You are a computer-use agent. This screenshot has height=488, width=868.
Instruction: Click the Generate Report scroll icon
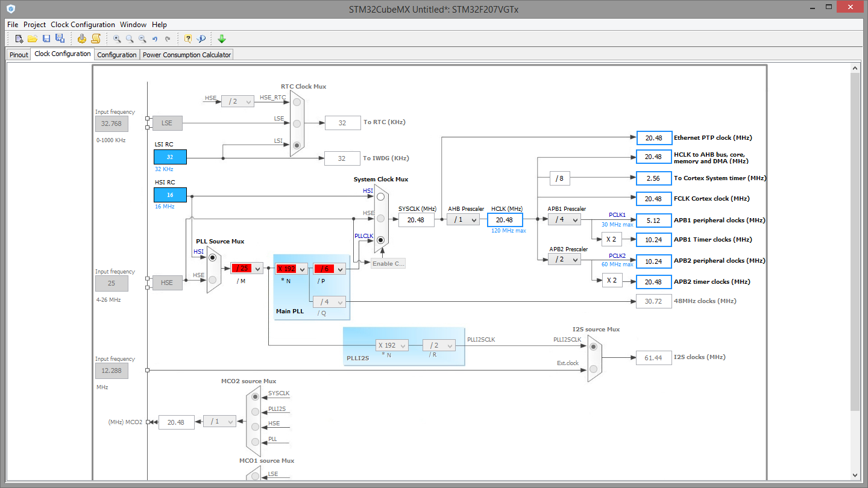coord(95,39)
